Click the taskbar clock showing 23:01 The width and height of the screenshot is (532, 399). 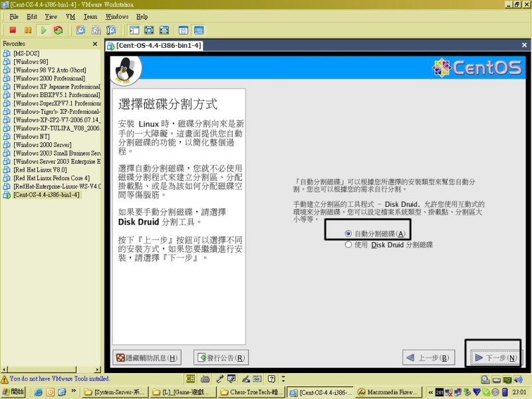pyautogui.click(x=519, y=392)
